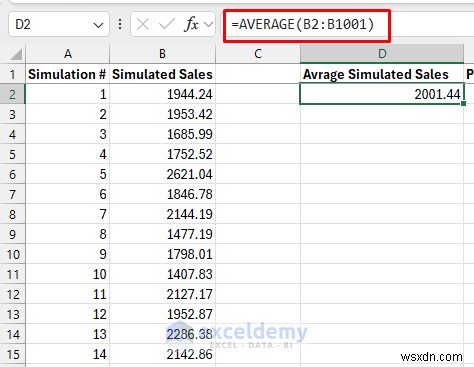Select row 6 header
The height and width of the screenshot is (367, 474).
coord(13,174)
